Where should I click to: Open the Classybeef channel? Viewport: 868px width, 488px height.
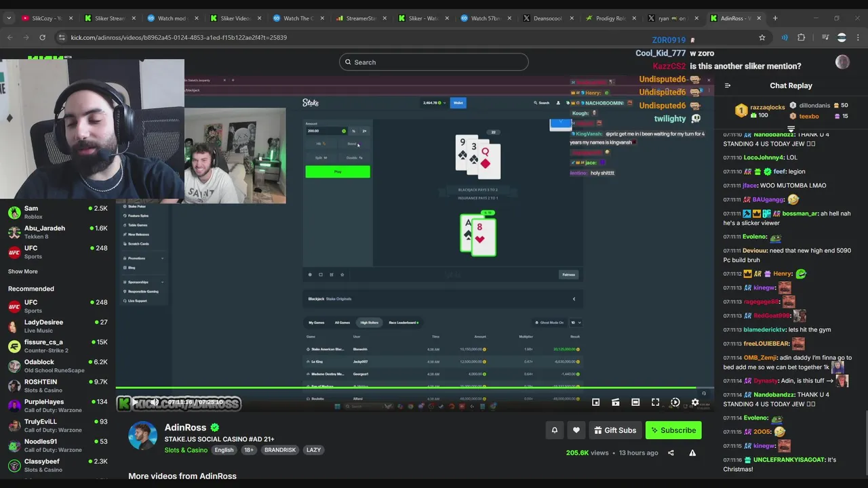[58, 465]
